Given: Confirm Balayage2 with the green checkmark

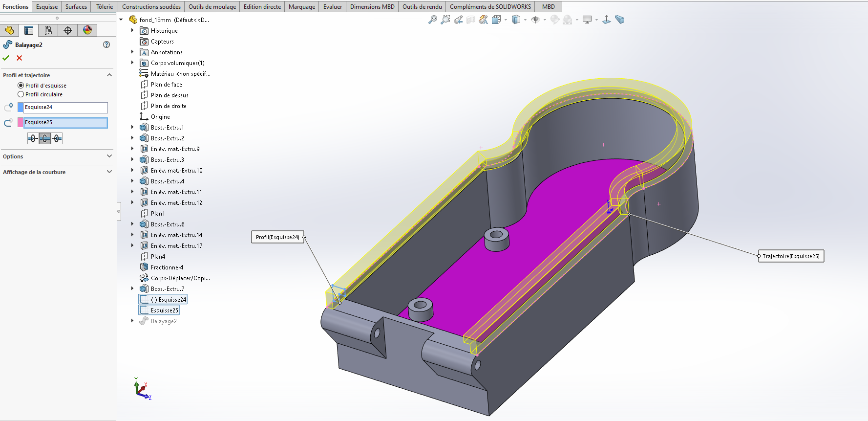Looking at the screenshot, I should [x=6, y=58].
